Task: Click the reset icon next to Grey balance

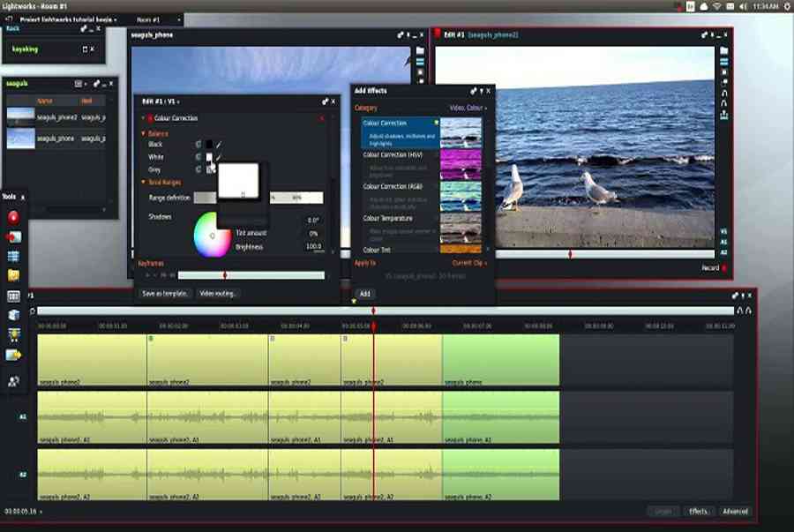Action: pos(198,169)
